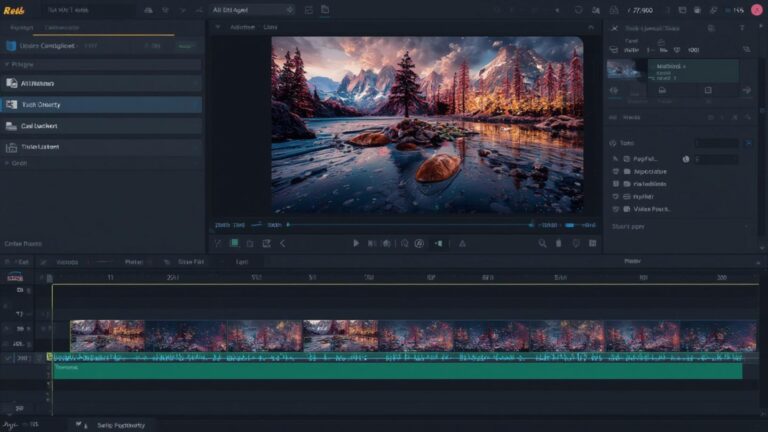Click the down arrow at right panel bottom
The width and height of the screenshot is (768, 432).
(x=762, y=248)
